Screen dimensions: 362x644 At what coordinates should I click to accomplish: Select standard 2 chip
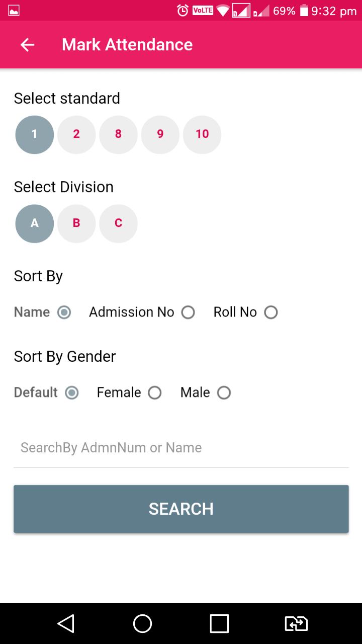point(76,134)
